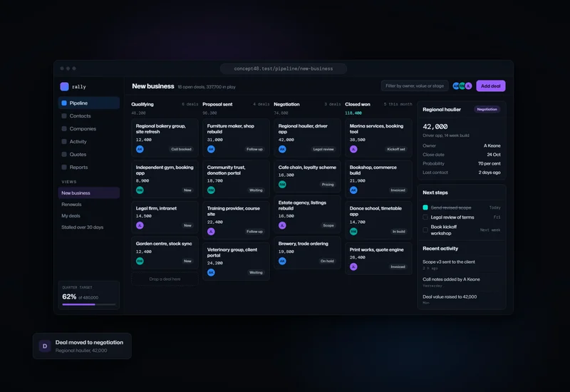
Task: Click the 118,400 Closed won total
Action: pos(353,113)
